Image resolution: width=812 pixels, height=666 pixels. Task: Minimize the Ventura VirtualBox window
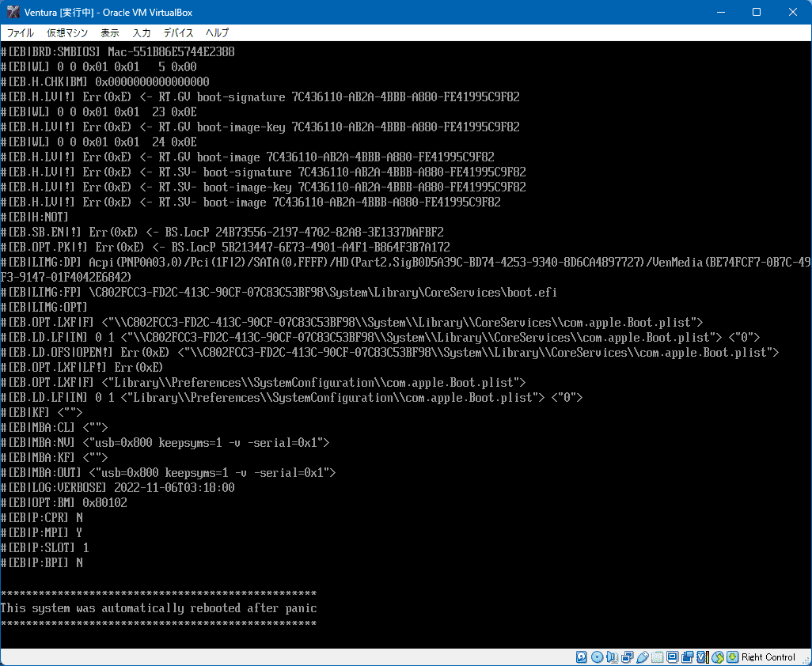tap(720, 12)
